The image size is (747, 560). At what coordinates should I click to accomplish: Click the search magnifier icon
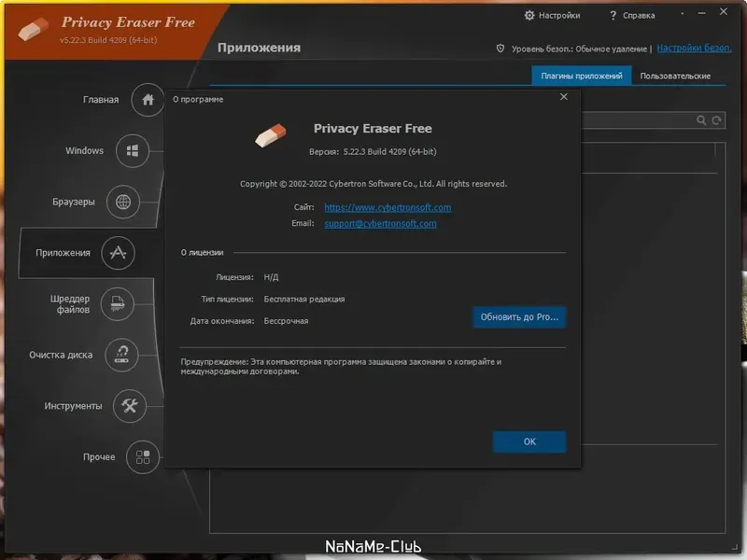(x=699, y=120)
